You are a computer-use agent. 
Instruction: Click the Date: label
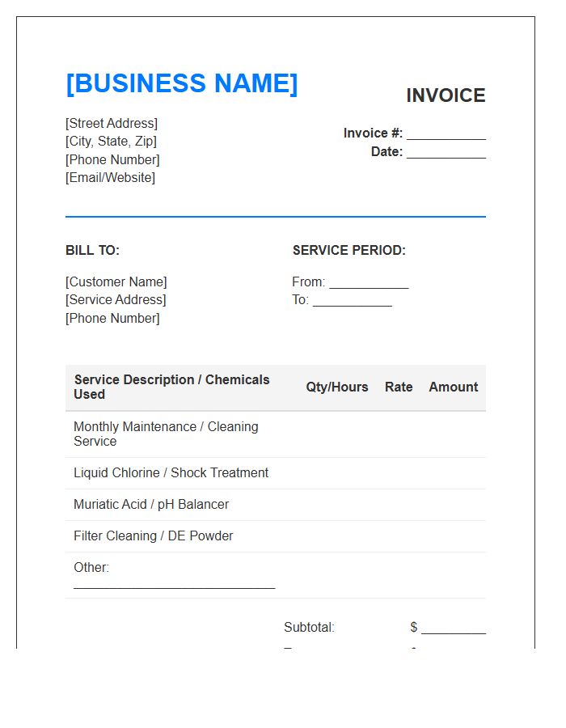click(x=387, y=152)
